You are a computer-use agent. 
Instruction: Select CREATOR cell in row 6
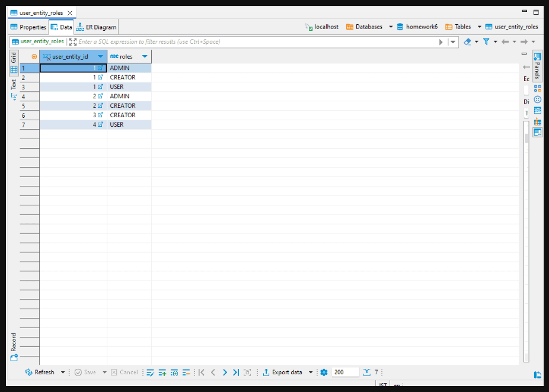point(129,115)
